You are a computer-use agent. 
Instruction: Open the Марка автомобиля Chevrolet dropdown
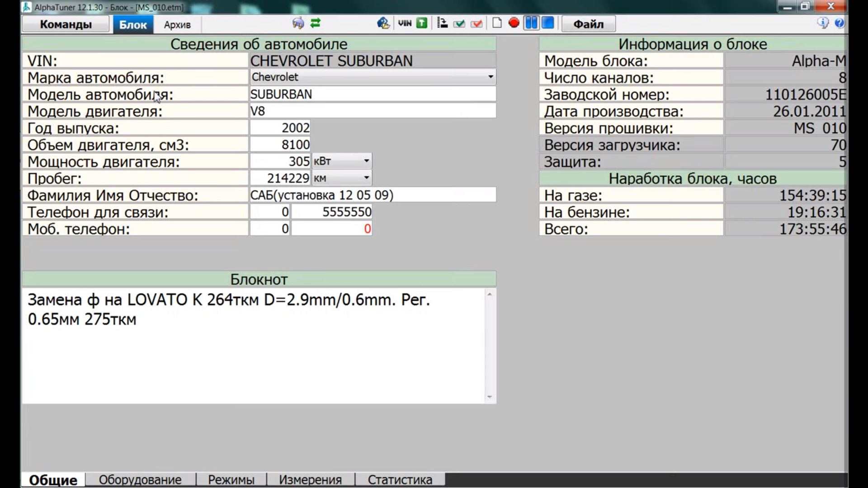pyautogui.click(x=491, y=77)
